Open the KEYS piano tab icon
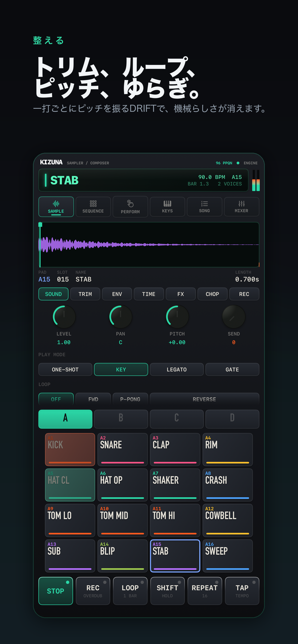The width and height of the screenshot is (298, 644). 167,204
